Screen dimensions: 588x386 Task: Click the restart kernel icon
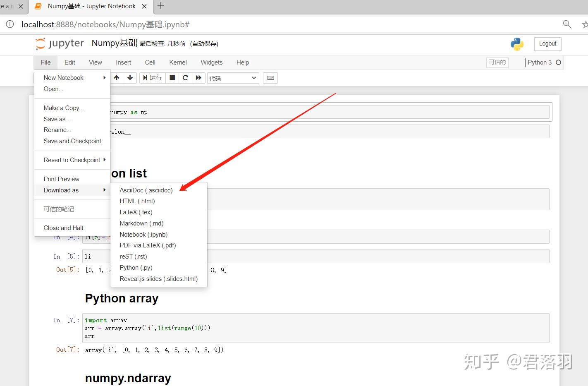[185, 78]
